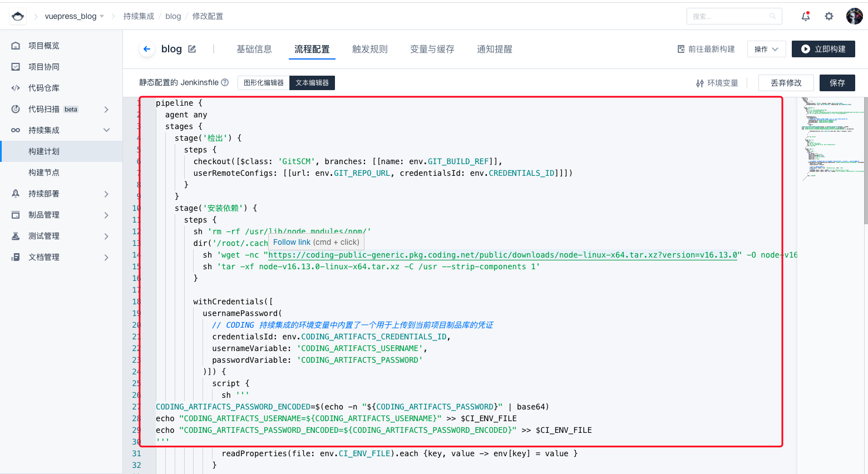Open the notifications bell

pyautogui.click(x=805, y=16)
